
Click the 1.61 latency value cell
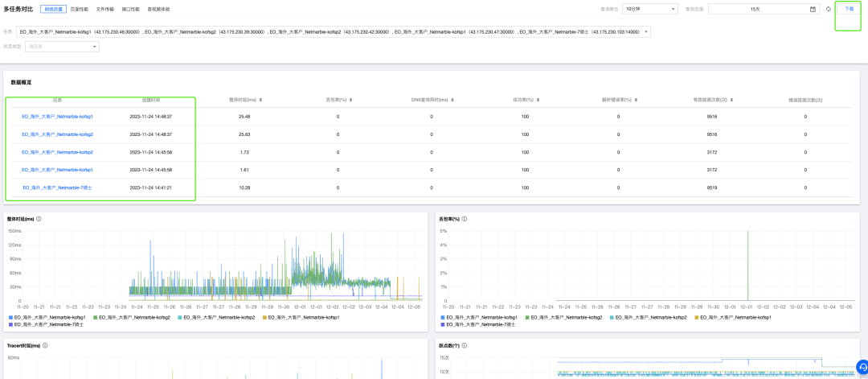(x=245, y=170)
